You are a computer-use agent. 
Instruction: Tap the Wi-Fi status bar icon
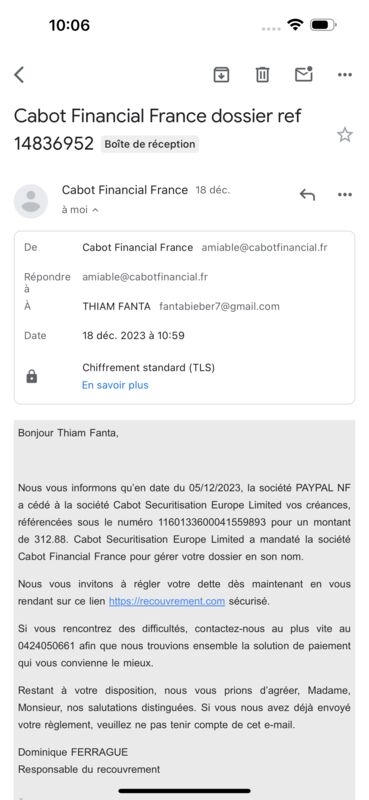295,24
